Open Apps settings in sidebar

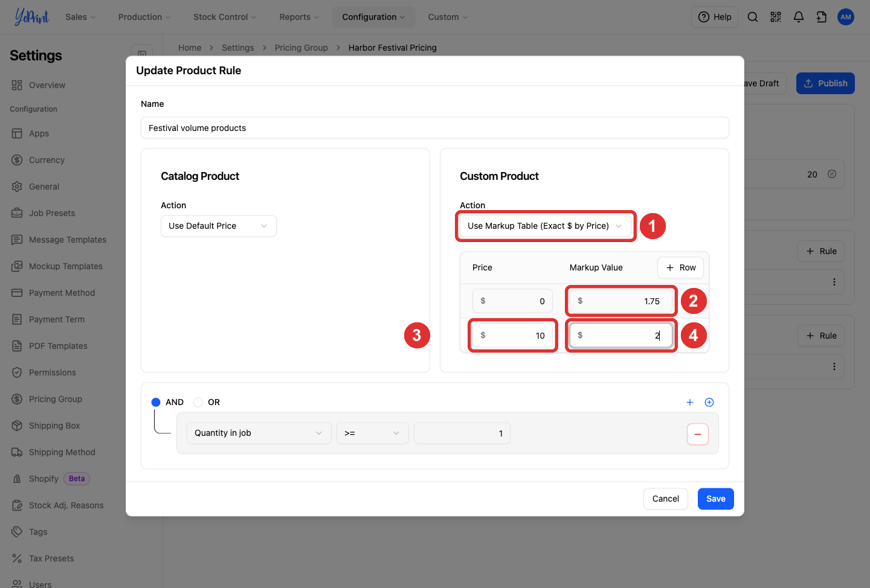coord(39,133)
